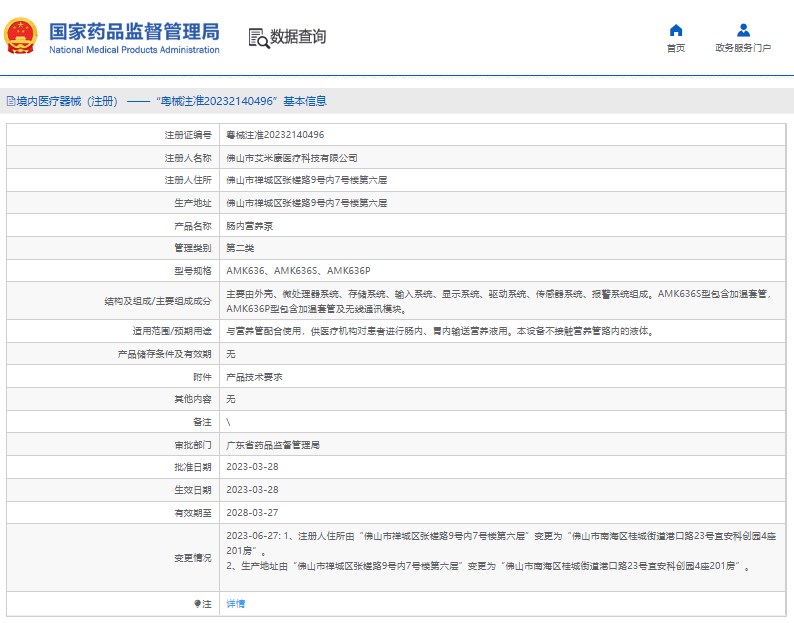Viewport: 794px width, 623px height.
Task: Click approval date 2023-03-28 in 批准日期 row
Action: (x=252, y=467)
